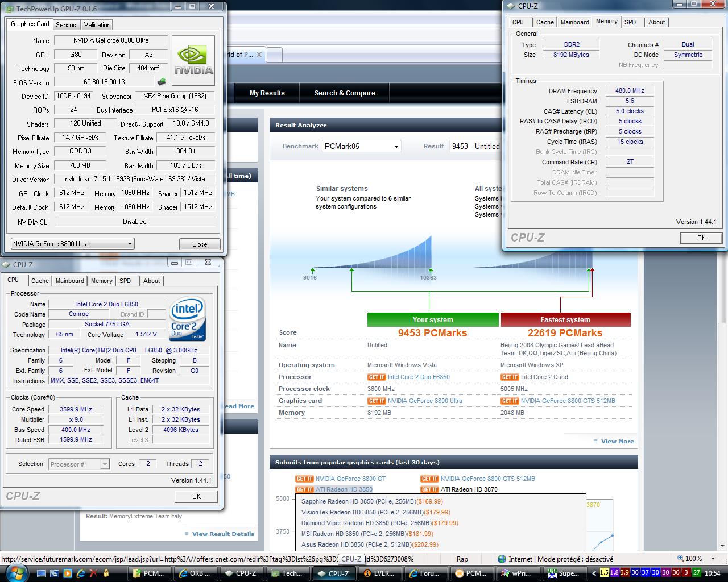Open VisionTek Radeon HD 3850 offer link
The width and height of the screenshot is (728, 582).
click(375, 512)
